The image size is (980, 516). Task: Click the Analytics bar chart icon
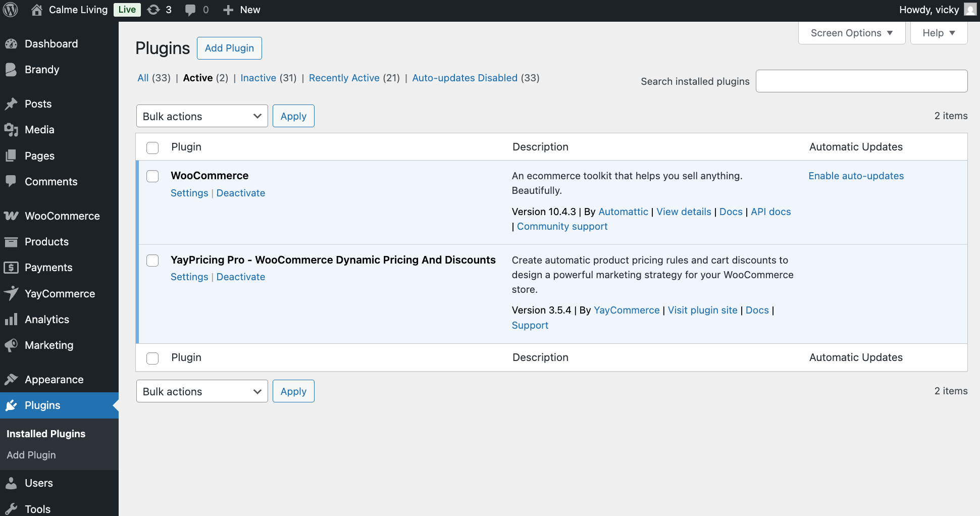pyautogui.click(x=11, y=320)
